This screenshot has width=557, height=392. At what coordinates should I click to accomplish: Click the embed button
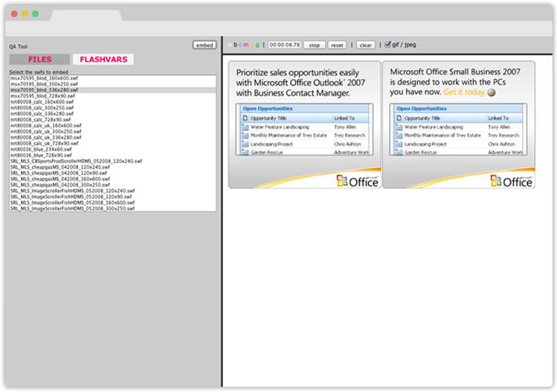point(204,45)
